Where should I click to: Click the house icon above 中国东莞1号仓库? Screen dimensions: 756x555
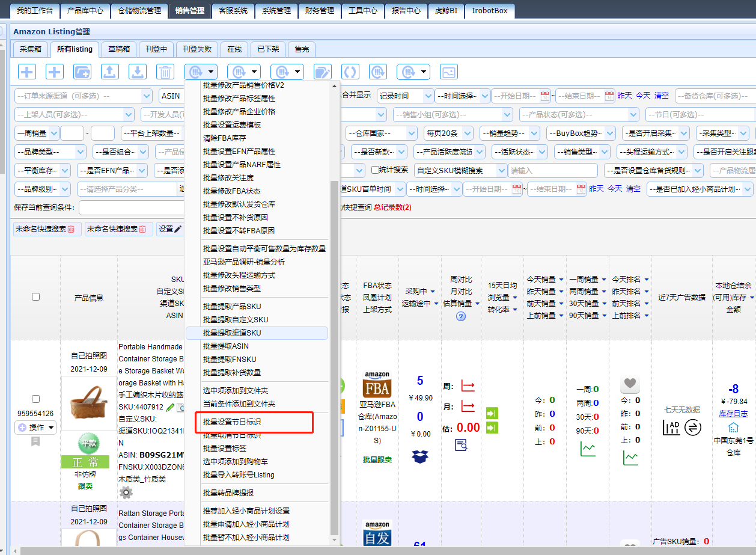click(733, 428)
